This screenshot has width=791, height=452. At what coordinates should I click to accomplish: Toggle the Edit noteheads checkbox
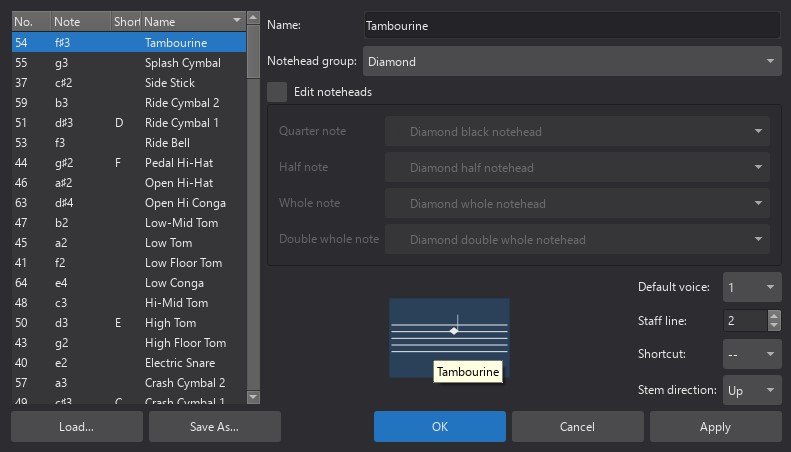point(277,92)
